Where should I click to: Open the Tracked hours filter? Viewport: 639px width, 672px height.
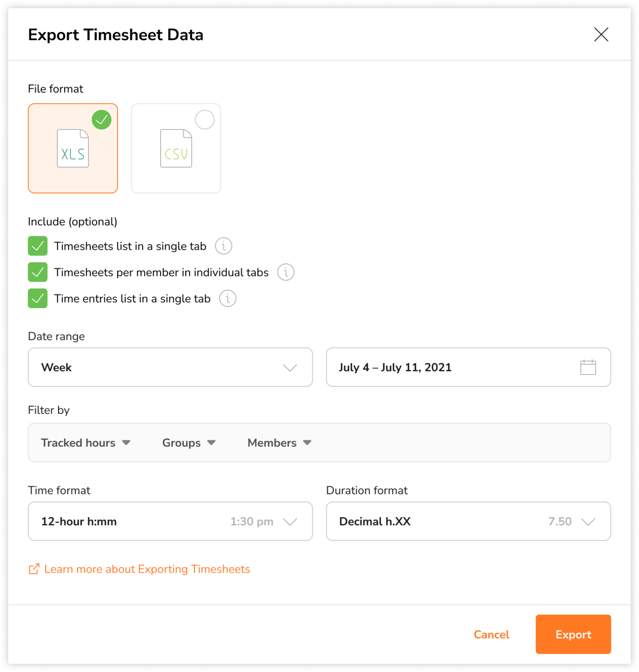click(84, 442)
